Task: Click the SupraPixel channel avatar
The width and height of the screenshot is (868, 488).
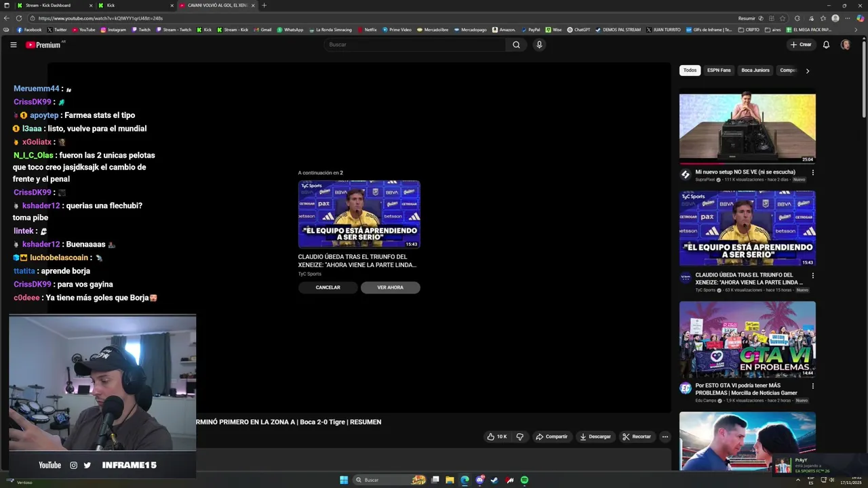Action: [686, 175]
